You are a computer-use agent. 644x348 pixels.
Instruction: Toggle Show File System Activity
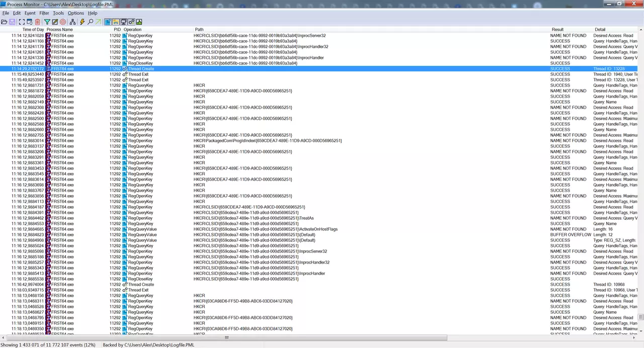(x=116, y=22)
